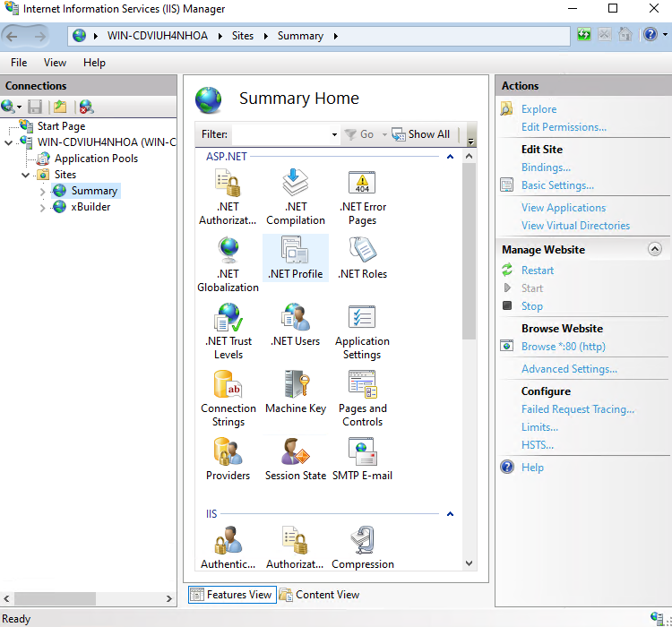This screenshot has width=672, height=627.
Task: Browse *:80 (http) link
Action: pos(564,347)
